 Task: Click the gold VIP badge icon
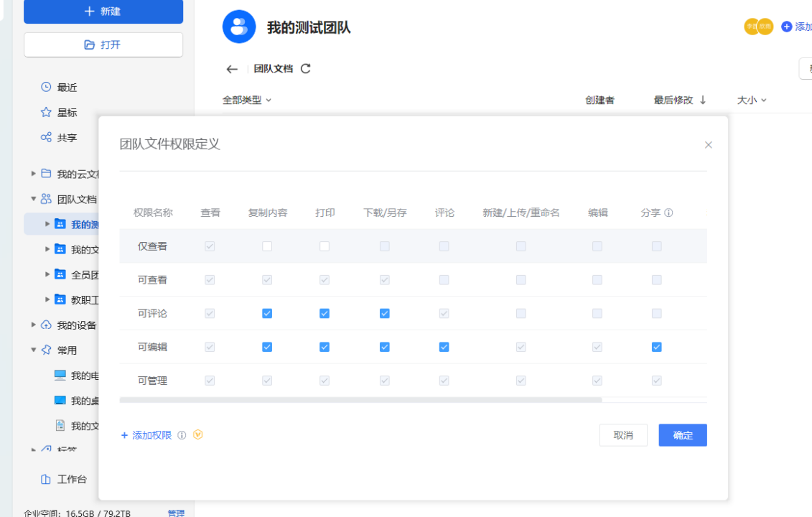[x=198, y=434]
